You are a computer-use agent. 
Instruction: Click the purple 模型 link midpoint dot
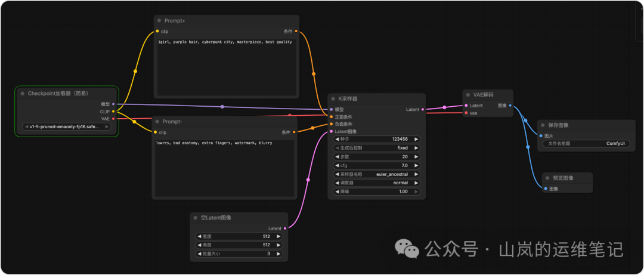pos(222,107)
